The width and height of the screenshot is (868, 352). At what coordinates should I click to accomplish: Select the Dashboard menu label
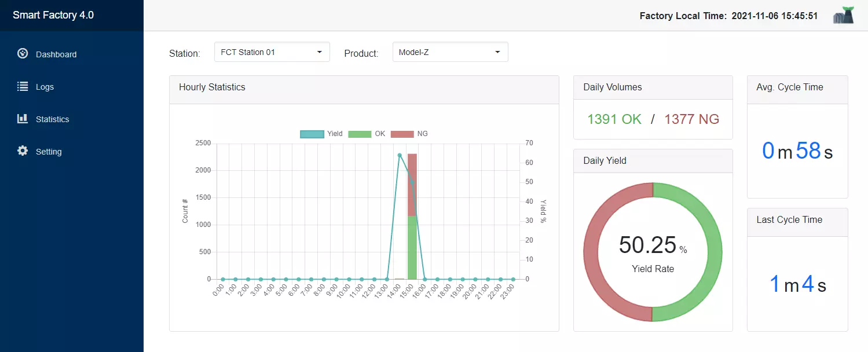(56, 54)
